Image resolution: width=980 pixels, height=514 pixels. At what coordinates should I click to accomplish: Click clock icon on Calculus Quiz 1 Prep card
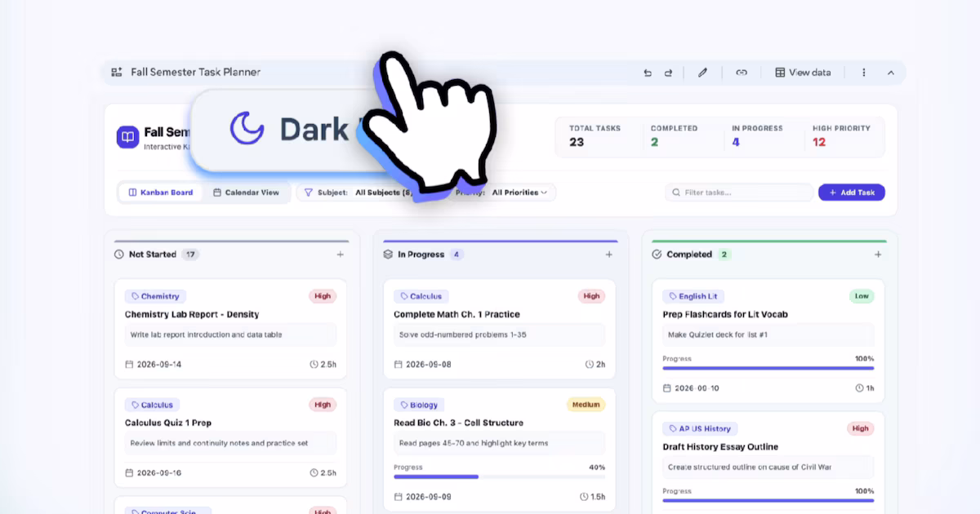[x=314, y=473]
